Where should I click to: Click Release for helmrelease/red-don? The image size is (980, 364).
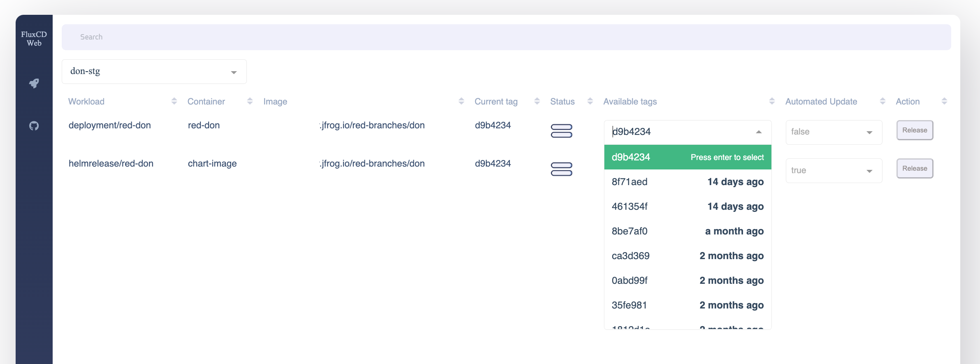pyautogui.click(x=915, y=169)
